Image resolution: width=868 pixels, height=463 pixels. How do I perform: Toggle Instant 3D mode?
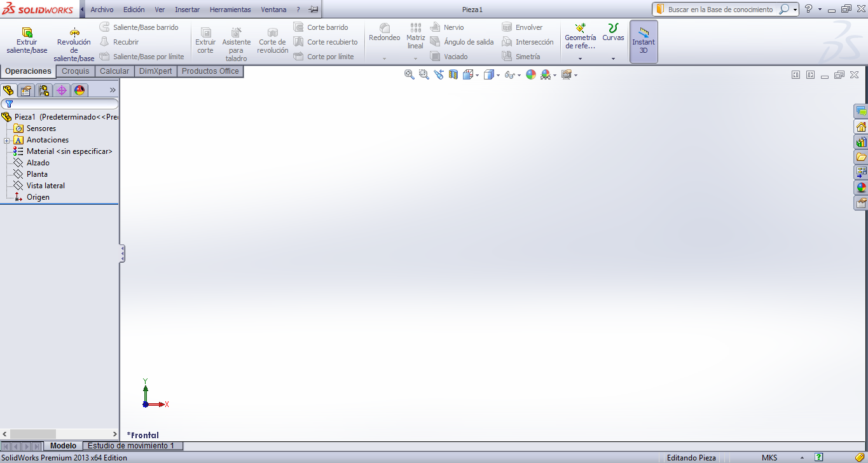[644, 41]
